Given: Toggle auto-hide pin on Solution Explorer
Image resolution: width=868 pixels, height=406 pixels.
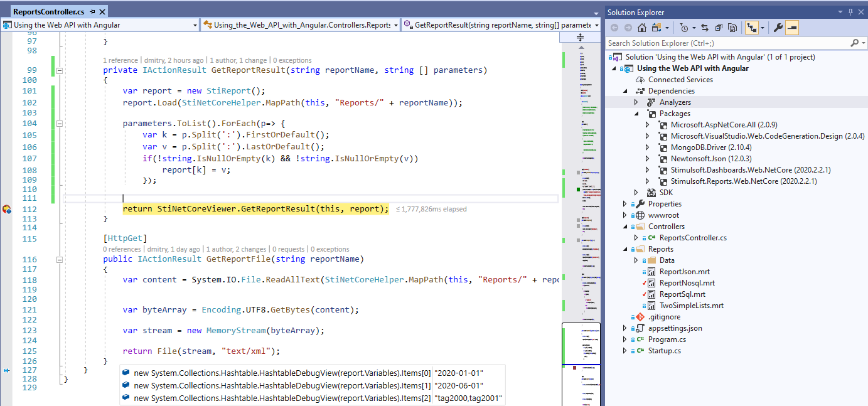Looking at the screenshot, I should coord(851,12).
